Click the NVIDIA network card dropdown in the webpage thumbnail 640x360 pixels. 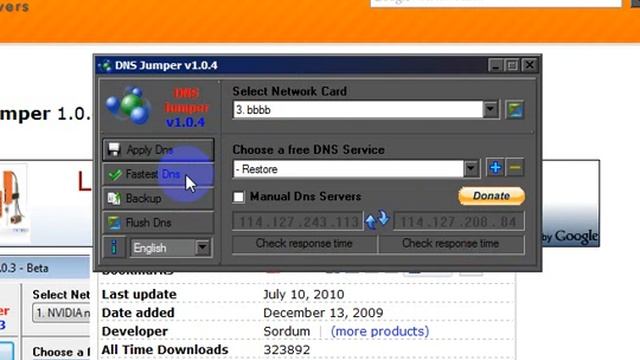pos(61,313)
